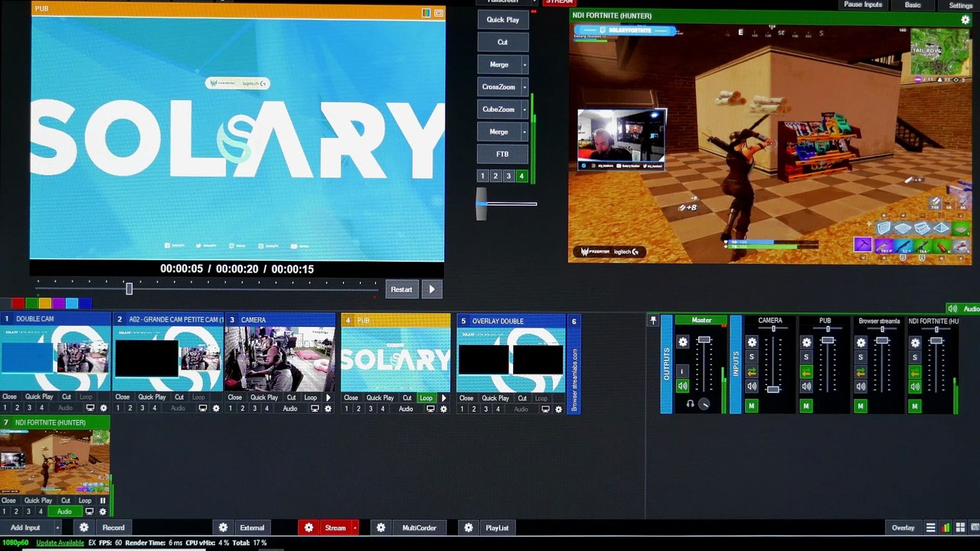Click the Quick Play transition button
Screen dimensions: 980x551
[502, 20]
